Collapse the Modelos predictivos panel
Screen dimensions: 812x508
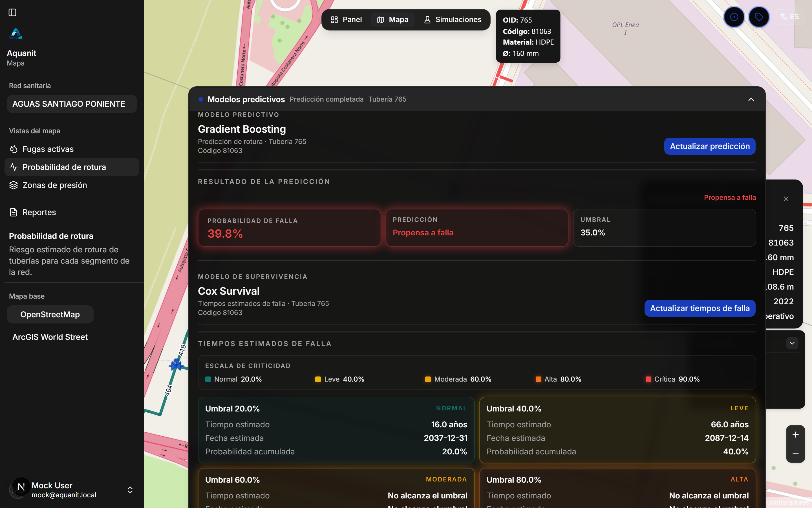pos(751,99)
